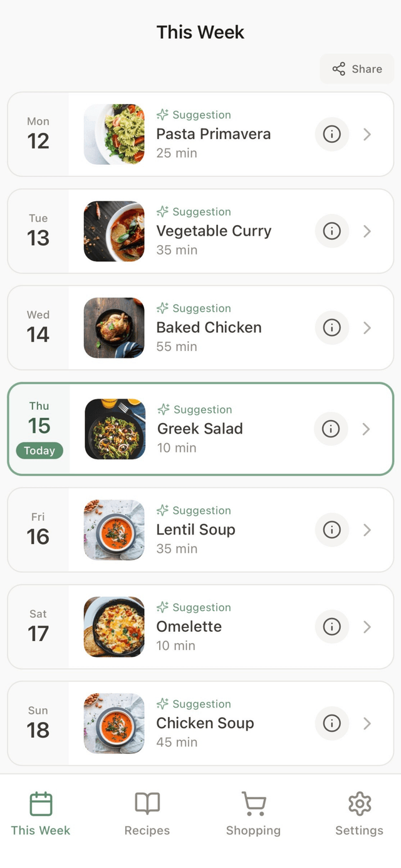The image size is (401, 868).
Task: Expand the chevron on Pasta Primavera row
Action: (367, 134)
